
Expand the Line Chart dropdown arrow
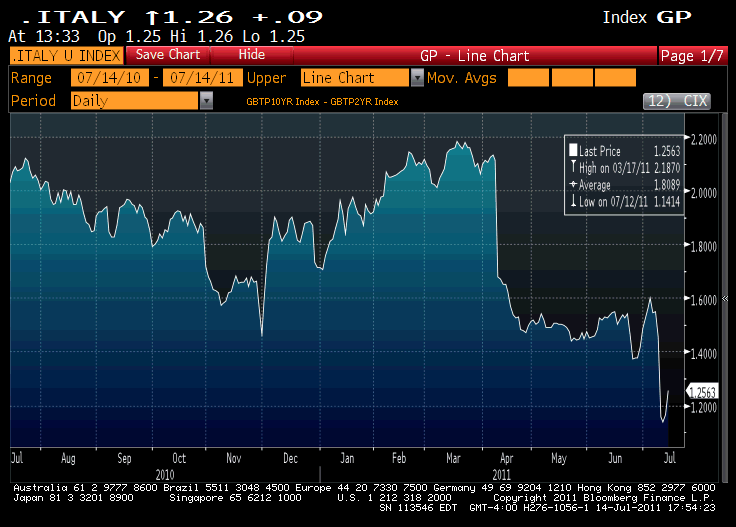[417, 77]
